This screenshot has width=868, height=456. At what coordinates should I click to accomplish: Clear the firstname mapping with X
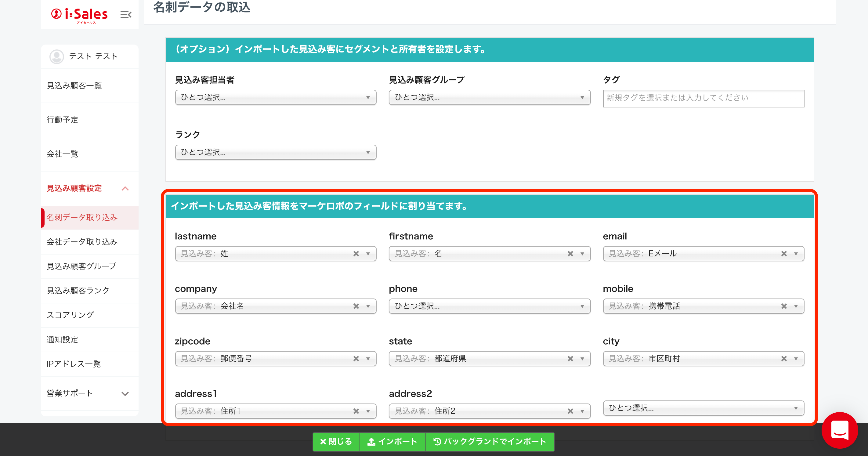click(570, 254)
